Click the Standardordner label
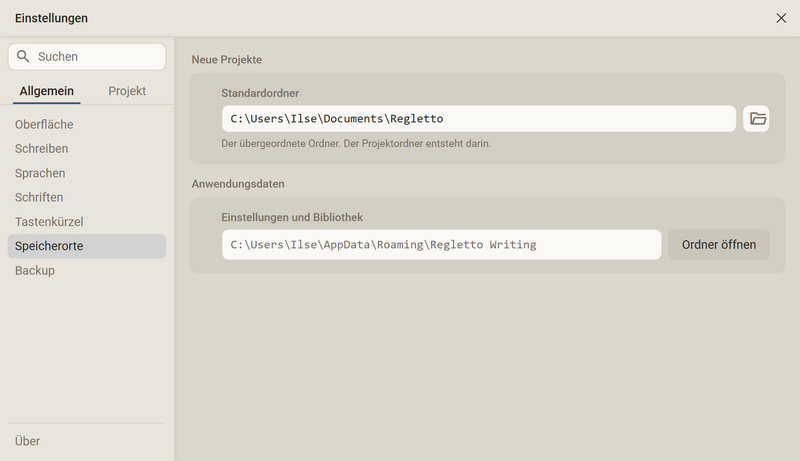800x461 pixels. [x=260, y=93]
